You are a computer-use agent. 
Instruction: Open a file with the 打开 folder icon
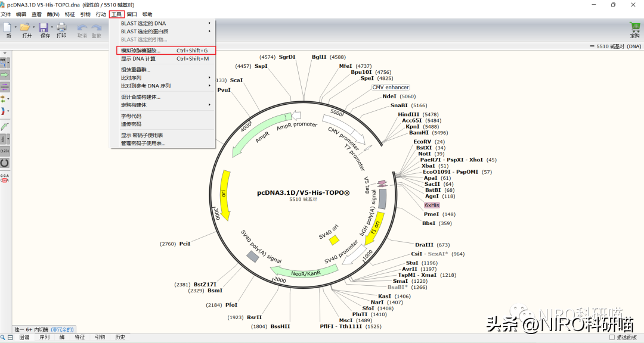tap(24, 27)
